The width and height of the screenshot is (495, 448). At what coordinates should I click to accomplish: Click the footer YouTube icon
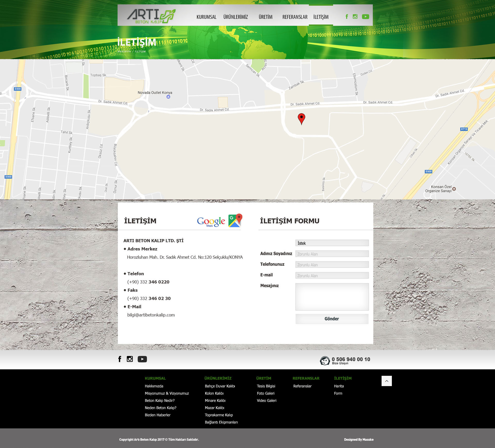[142, 359]
